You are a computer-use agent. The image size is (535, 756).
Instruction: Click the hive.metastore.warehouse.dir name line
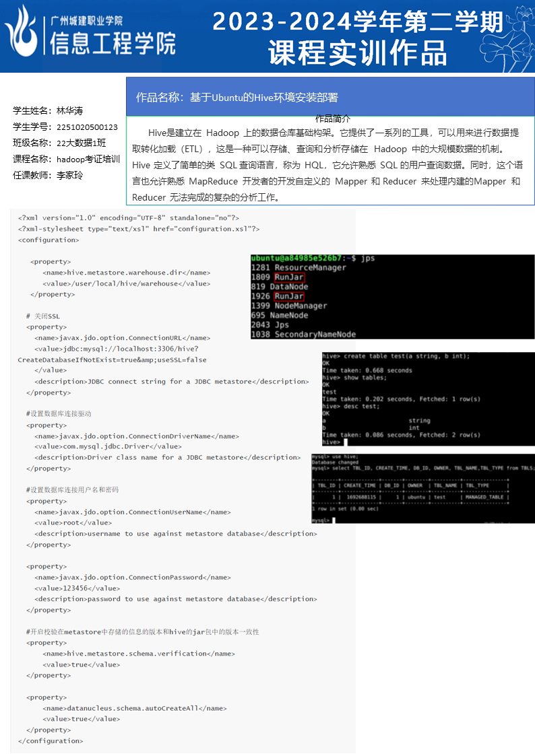point(127,273)
